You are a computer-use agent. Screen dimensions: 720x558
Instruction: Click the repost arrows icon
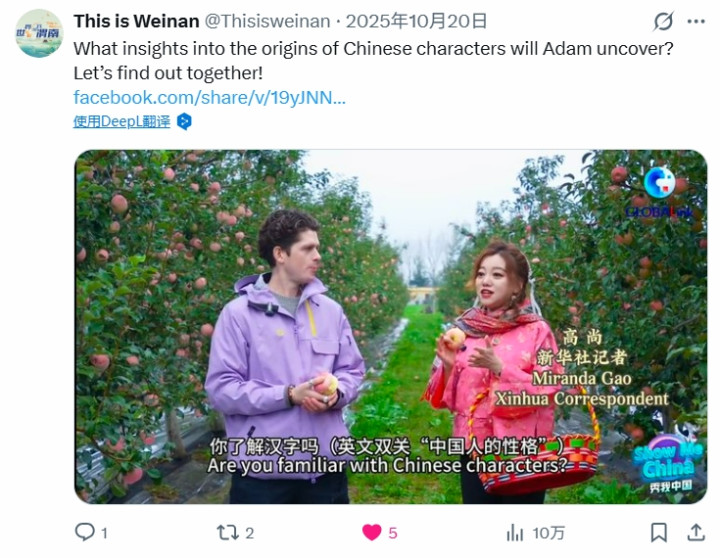tap(227, 533)
